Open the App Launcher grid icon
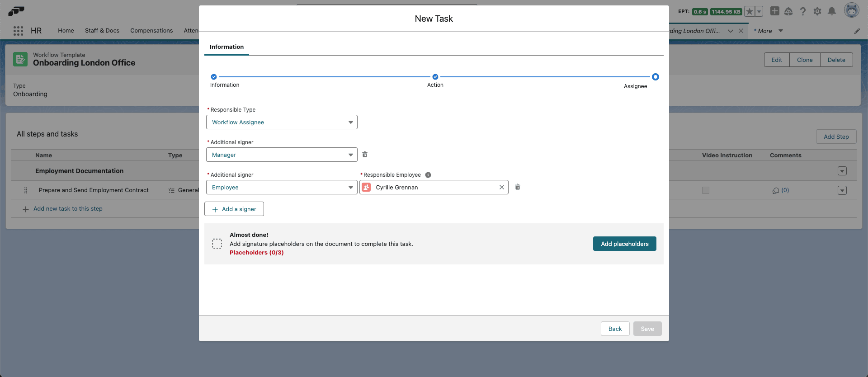The height and width of the screenshot is (377, 868). (18, 31)
